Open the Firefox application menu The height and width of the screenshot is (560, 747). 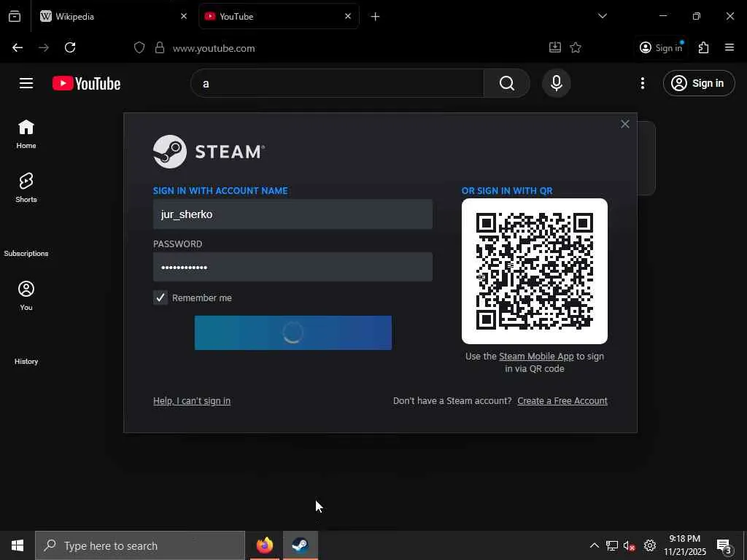point(729,47)
